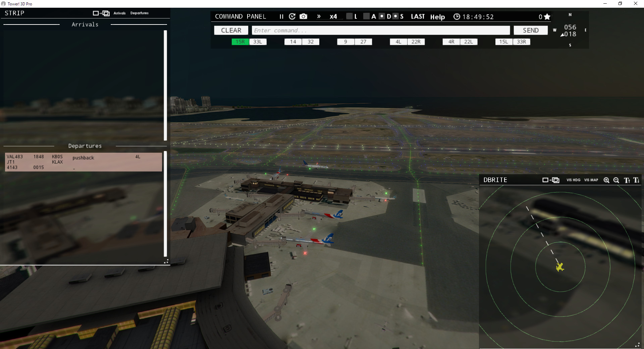Switch STRIP panel to Departures view

click(140, 13)
